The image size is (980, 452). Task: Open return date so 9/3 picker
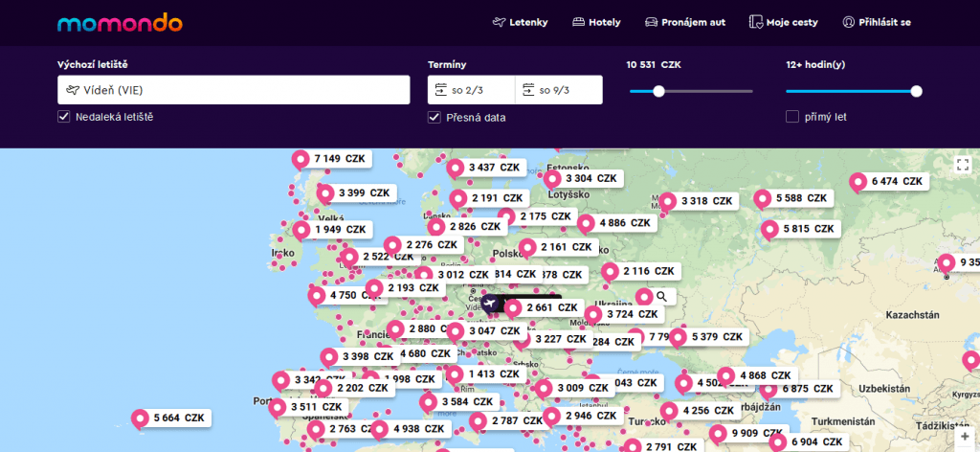click(x=558, y=90)
